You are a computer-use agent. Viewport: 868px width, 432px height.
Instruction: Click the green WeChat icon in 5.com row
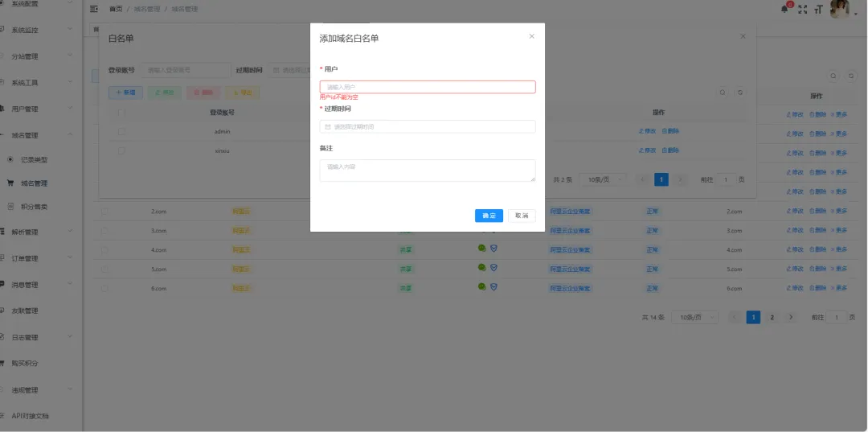481,267
